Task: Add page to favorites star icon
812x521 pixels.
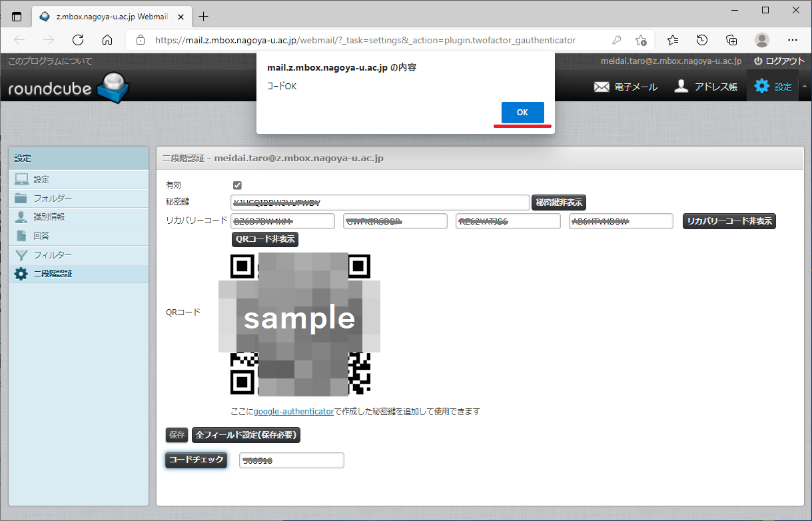Action: click(641, 40)
